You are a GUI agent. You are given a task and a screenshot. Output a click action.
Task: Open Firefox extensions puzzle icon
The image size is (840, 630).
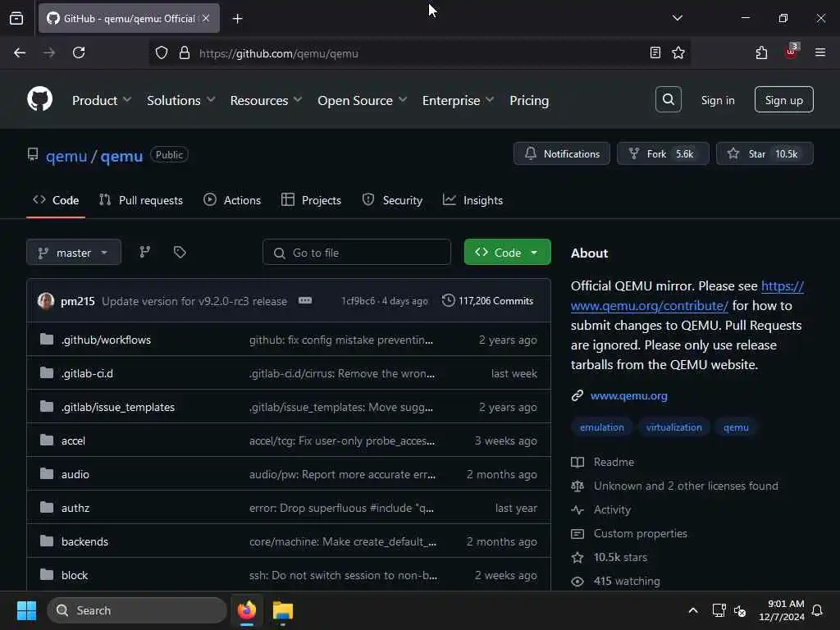[x=761, y=53]
